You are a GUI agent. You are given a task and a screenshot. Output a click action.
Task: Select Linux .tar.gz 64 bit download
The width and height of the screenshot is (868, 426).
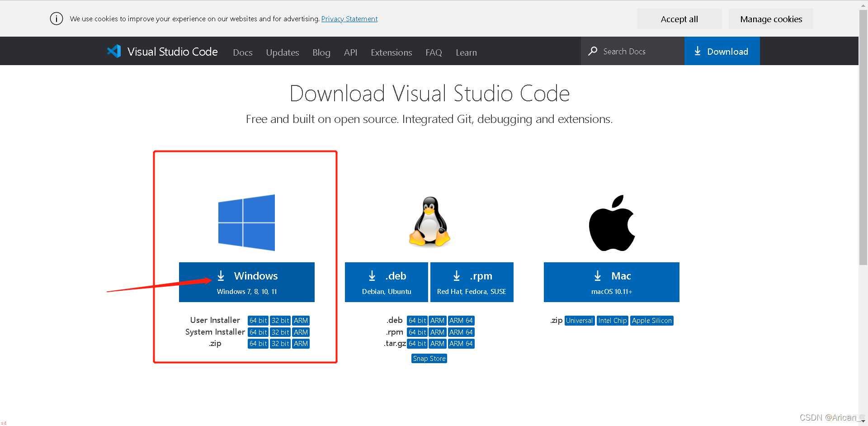point(417,344)
